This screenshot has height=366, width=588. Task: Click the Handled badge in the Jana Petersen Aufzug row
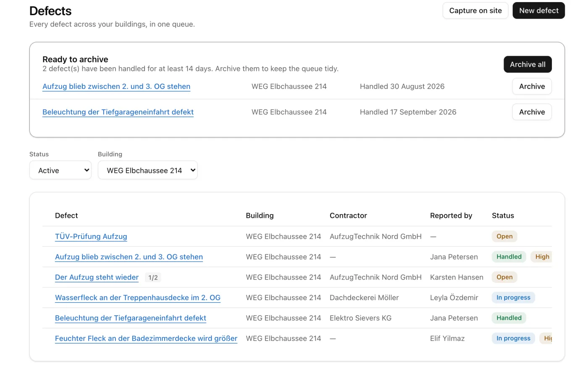(509, 257)
